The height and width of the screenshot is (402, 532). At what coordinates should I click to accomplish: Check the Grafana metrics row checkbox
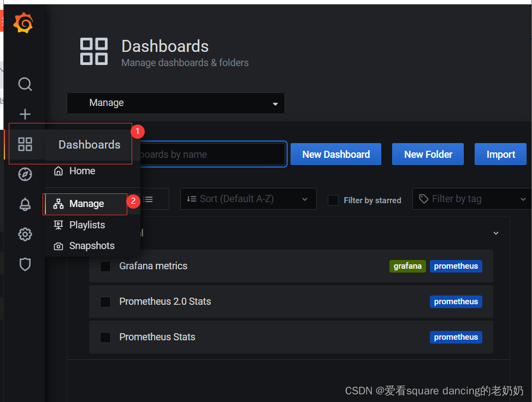[x=105, y=267]
